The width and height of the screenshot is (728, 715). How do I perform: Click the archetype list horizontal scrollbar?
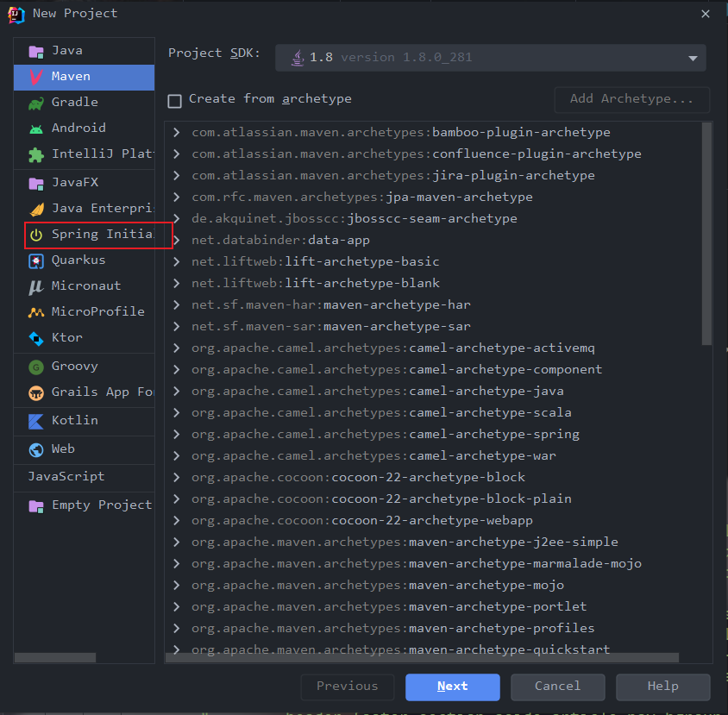click(x=422, y=658)
